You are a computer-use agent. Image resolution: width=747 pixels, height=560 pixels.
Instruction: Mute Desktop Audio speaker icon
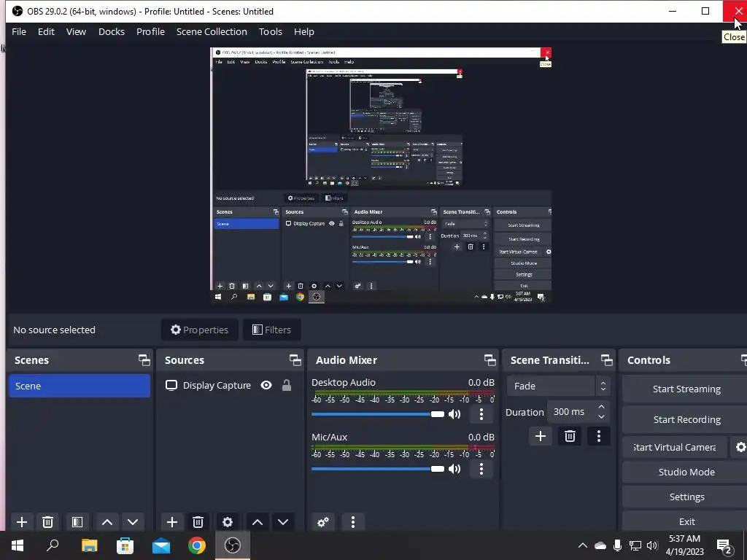(454, 414)
